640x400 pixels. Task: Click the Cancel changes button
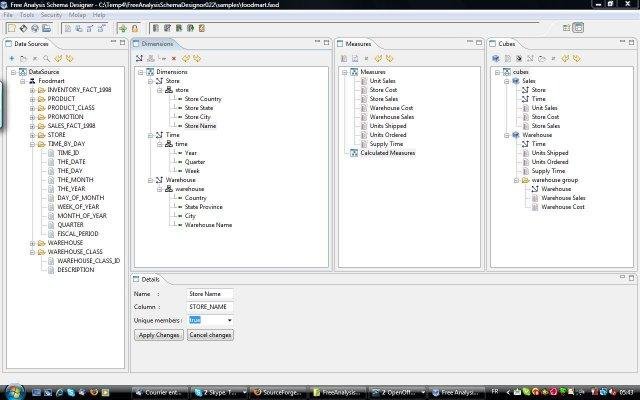[x=210, y=335]
